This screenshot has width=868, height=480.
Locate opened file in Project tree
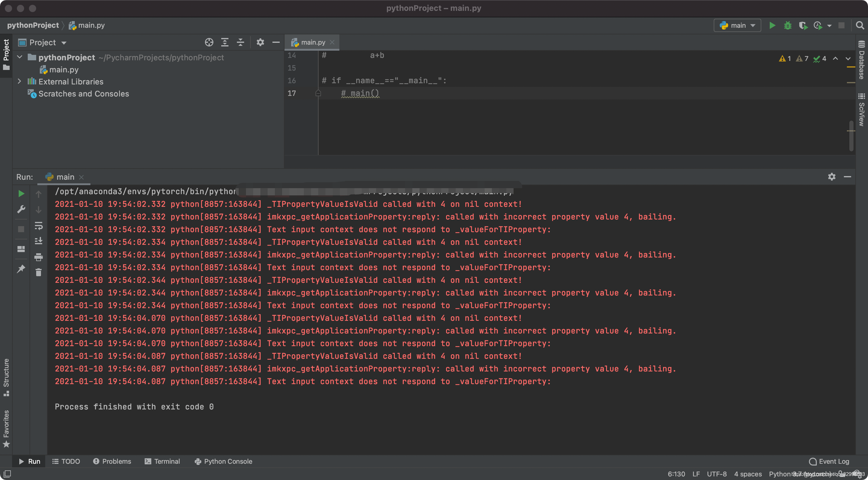click(209, 43)
